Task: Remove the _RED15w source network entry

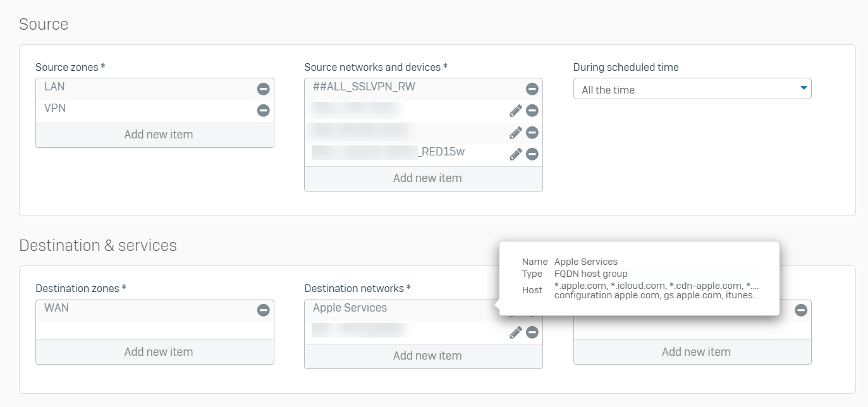Action: tap(532, 154)
